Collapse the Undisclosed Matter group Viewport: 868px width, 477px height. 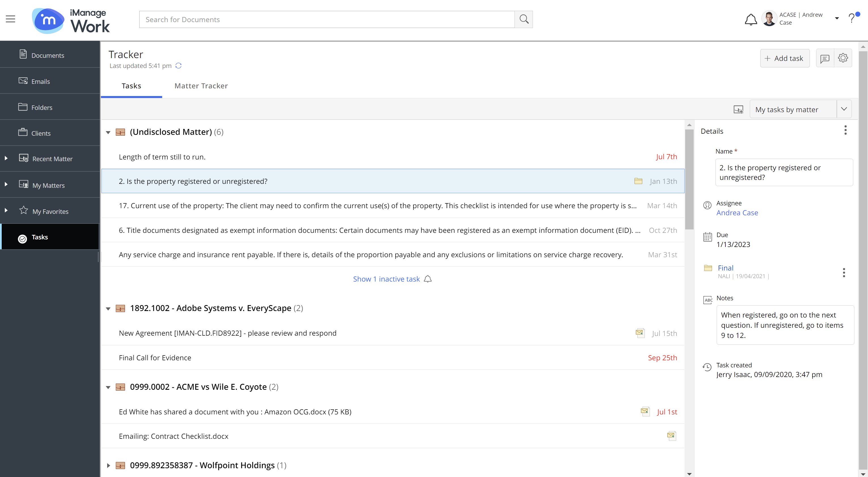click(x=108, y=132)
